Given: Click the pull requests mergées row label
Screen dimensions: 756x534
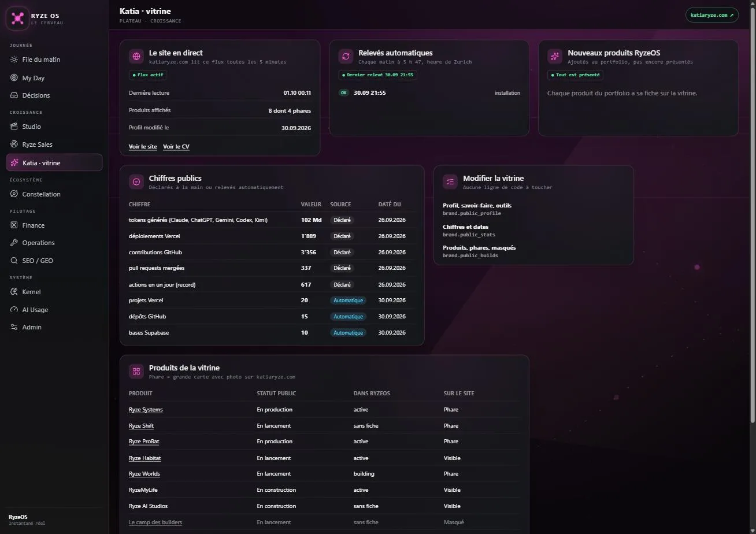Looking at the screenshot, I should click(157, 268).
